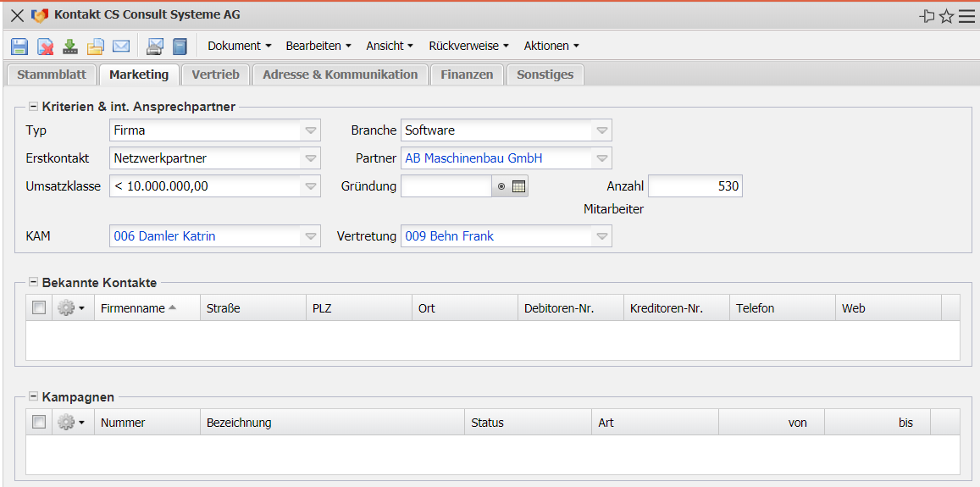
Task: Open the calendar picker for Gründung
Action: tap(519, 186)
